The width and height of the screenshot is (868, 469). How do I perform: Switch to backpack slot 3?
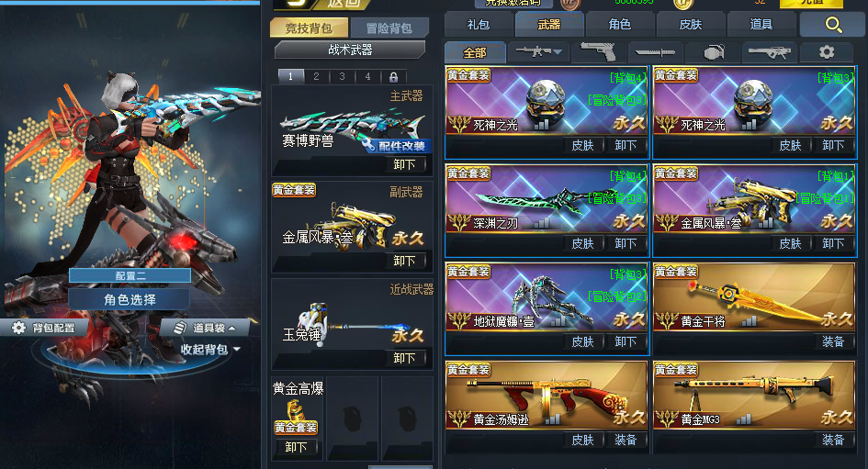pos(342,76)
